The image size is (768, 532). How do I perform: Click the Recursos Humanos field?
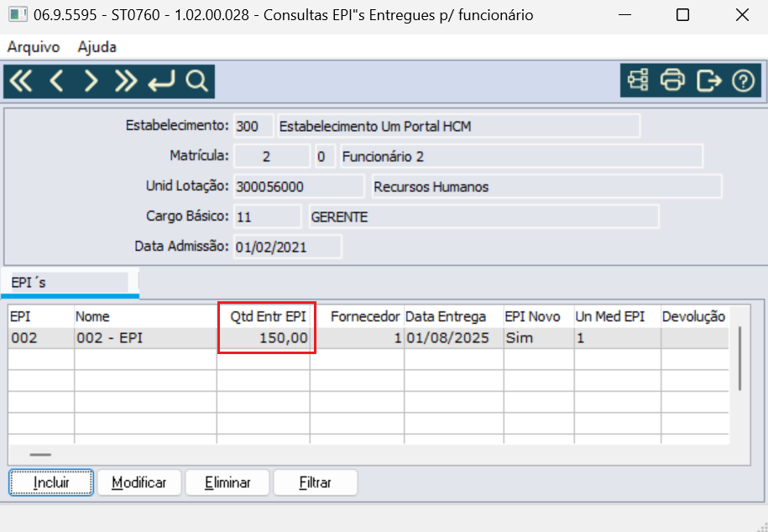tap(546, 186)
